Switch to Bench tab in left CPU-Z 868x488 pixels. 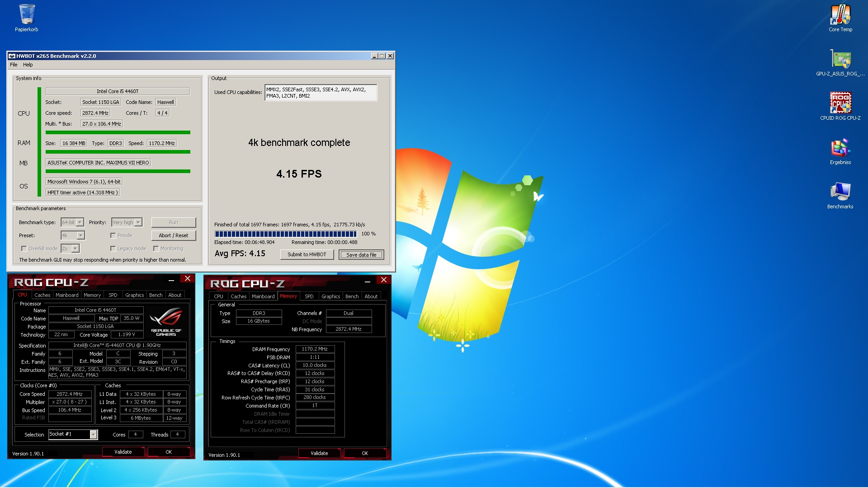[x=156, y=295]
